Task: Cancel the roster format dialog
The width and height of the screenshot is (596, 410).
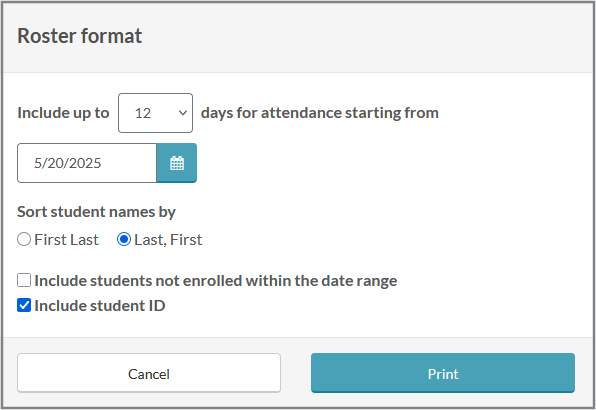Action: point(149,373)
